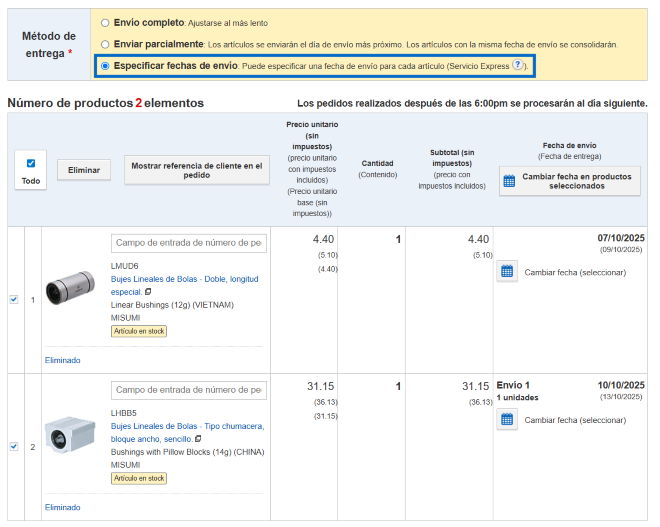Click the Servicio Express help question-mark icon
The width and height of the screenshot is (660, 527).
[518, 65]
